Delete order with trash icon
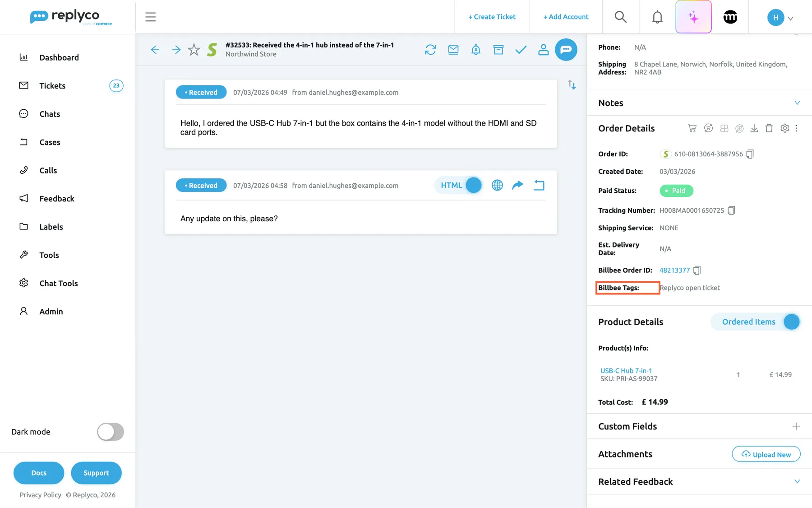 pyautogui.click(x=770, y=128)
